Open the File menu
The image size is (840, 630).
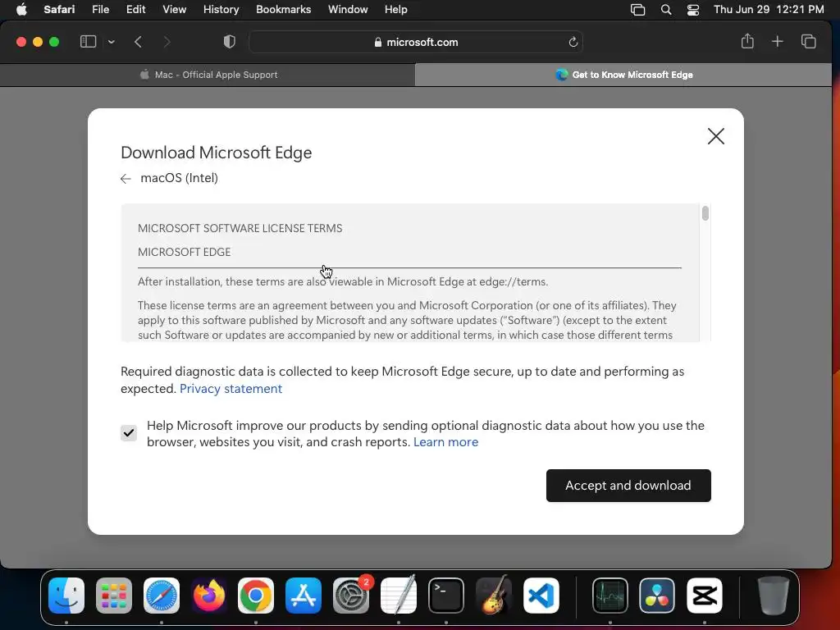tap(100, 9)
